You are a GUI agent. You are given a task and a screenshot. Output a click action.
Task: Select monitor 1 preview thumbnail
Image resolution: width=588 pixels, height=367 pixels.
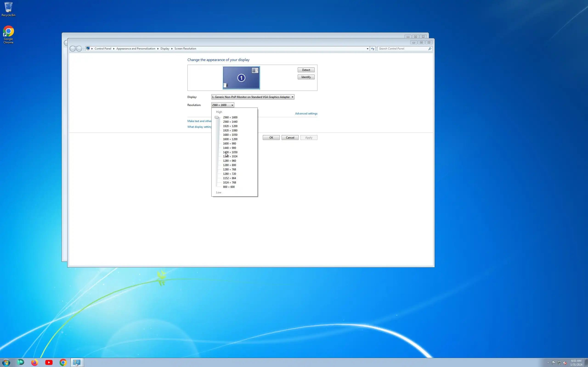click(241, 78)
